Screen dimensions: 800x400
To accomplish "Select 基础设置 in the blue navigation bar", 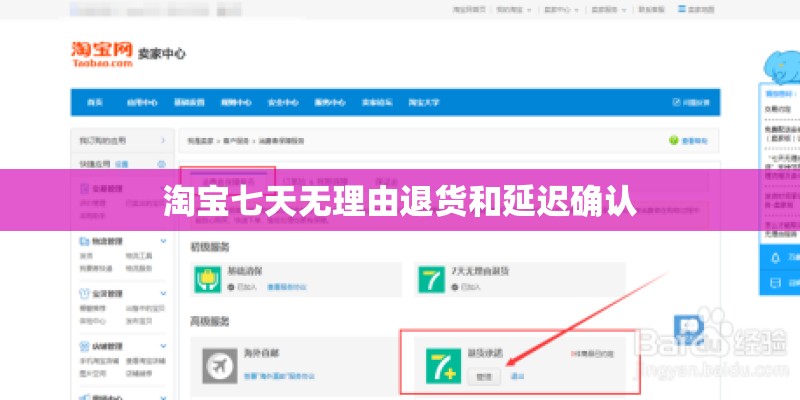I will click(189, 102).
